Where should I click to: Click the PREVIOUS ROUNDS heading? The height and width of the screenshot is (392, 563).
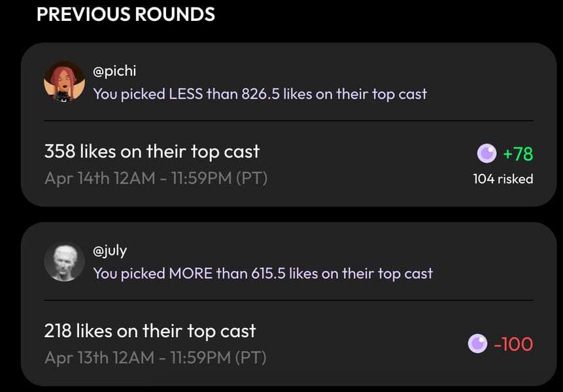click(x=126, y=14)
